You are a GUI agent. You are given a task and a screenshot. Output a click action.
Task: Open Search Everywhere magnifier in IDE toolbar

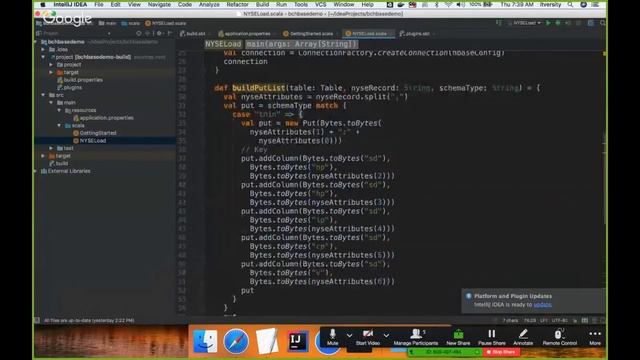click(x=602, y=23)
